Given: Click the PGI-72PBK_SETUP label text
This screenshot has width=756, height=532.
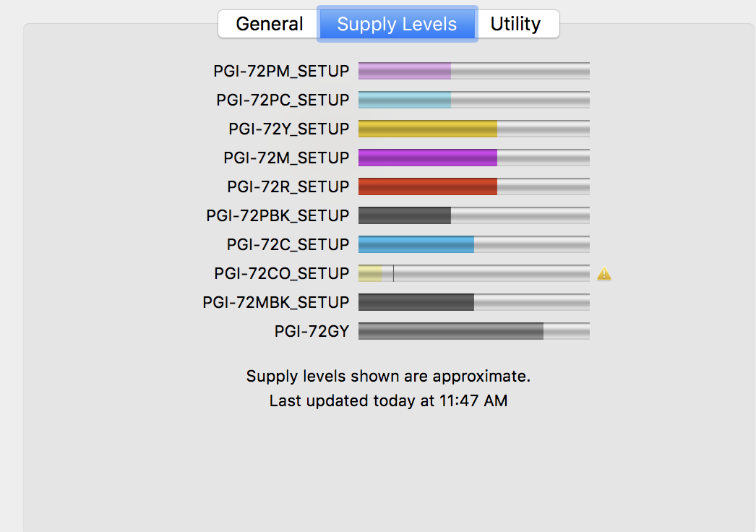Looking at the screenshot, I should 278,215.
